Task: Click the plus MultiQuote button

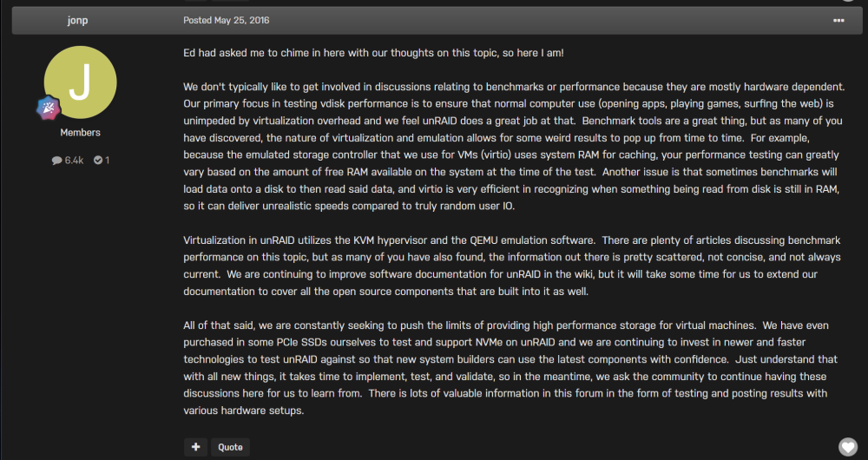Action: pos(195,447)
